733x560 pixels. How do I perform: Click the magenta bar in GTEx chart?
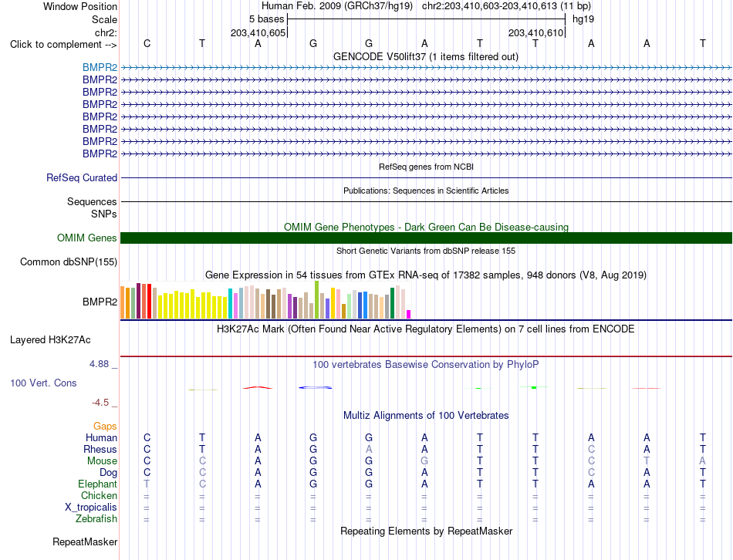pyautogui.click(x=409, y=314)
